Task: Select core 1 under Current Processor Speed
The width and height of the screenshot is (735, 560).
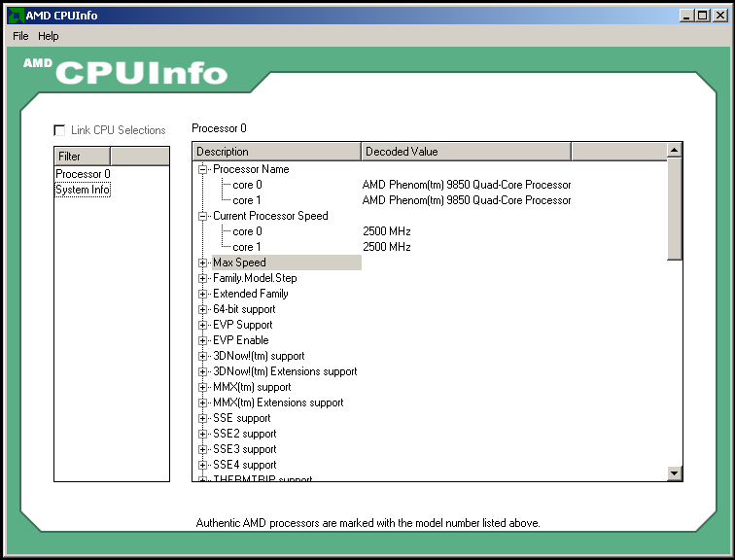Action: [247, 247]
